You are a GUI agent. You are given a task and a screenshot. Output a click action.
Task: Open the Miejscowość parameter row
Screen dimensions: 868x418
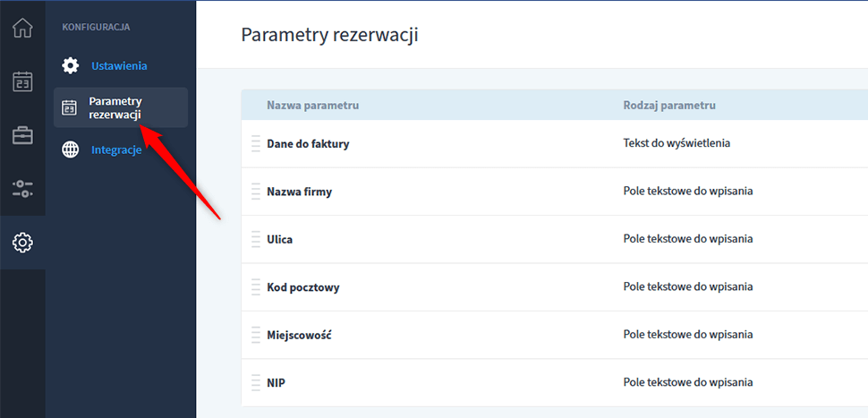coord(300,335)
